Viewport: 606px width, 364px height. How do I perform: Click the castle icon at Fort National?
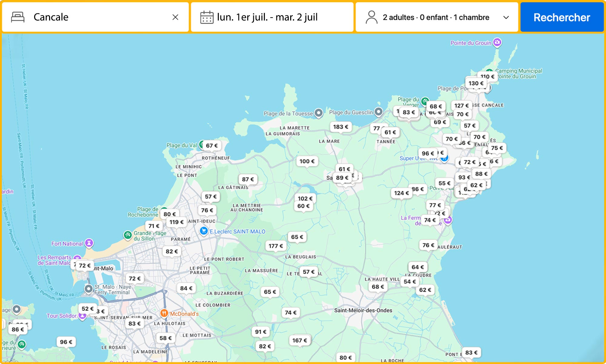88,242
